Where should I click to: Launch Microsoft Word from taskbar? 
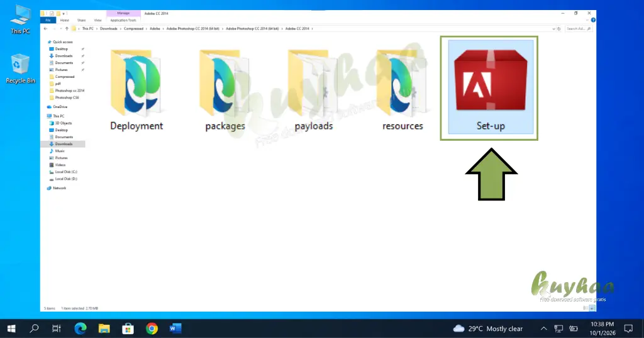tap(175, 329)
